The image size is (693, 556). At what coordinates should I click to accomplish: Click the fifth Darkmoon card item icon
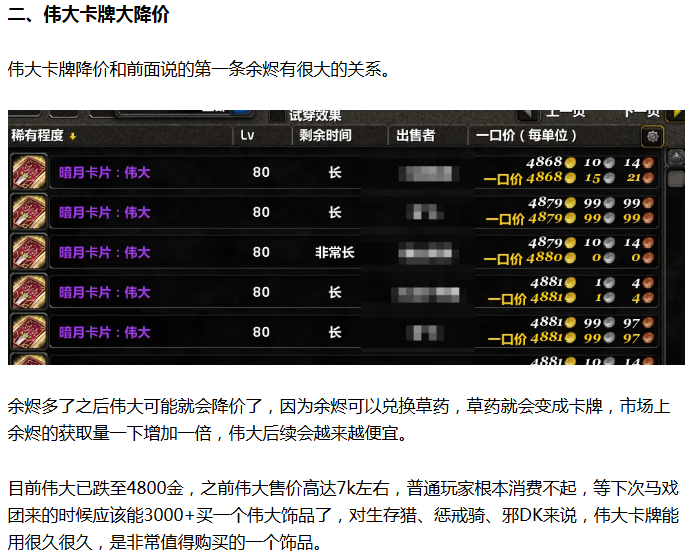29,332
